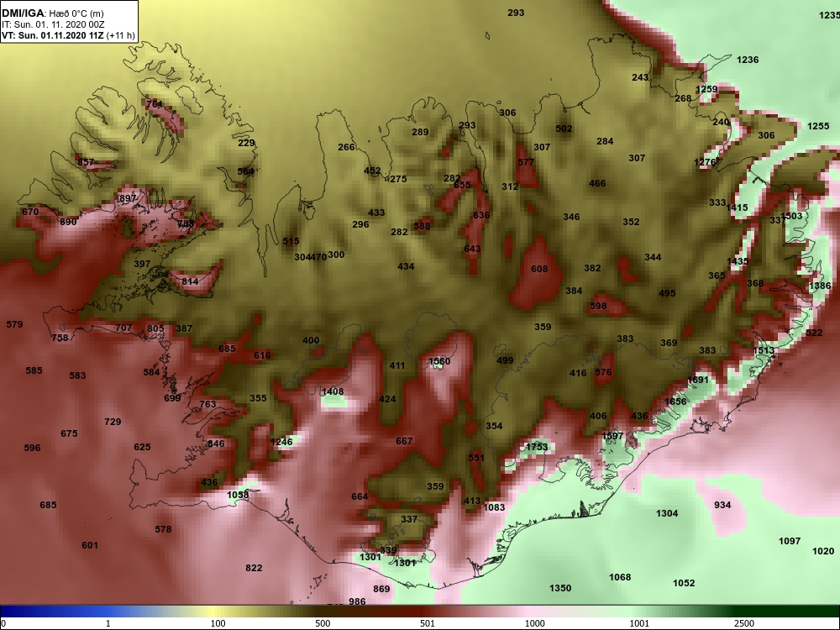
Task: Click the map value '1236'
Action: coord(748,60)
